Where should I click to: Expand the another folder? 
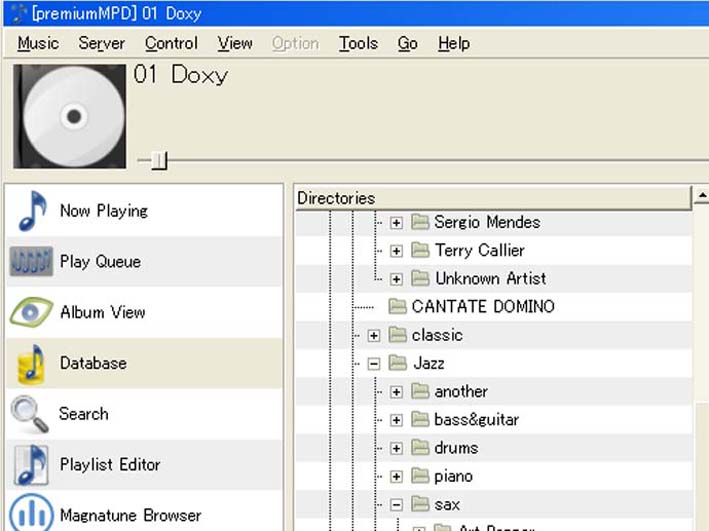tap(396, 392)
